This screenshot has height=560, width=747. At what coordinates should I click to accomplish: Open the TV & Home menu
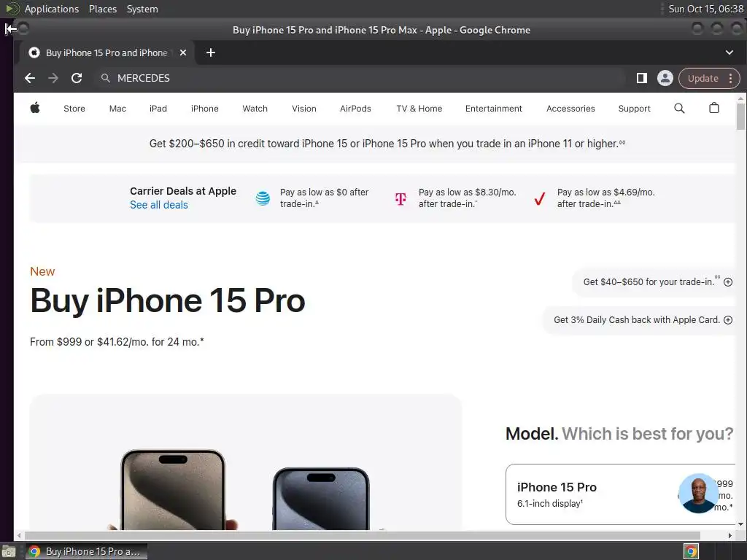click(x=419, y=109)
